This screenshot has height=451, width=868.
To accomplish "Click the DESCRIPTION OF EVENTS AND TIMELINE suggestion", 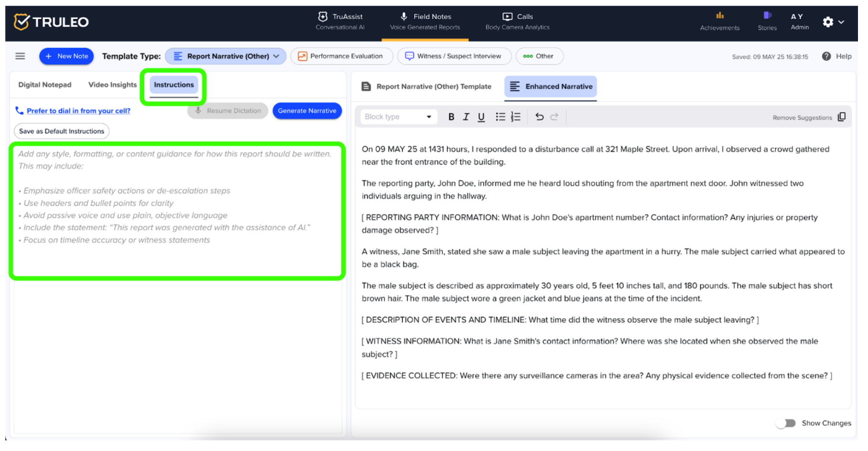I will pos(560,320).
